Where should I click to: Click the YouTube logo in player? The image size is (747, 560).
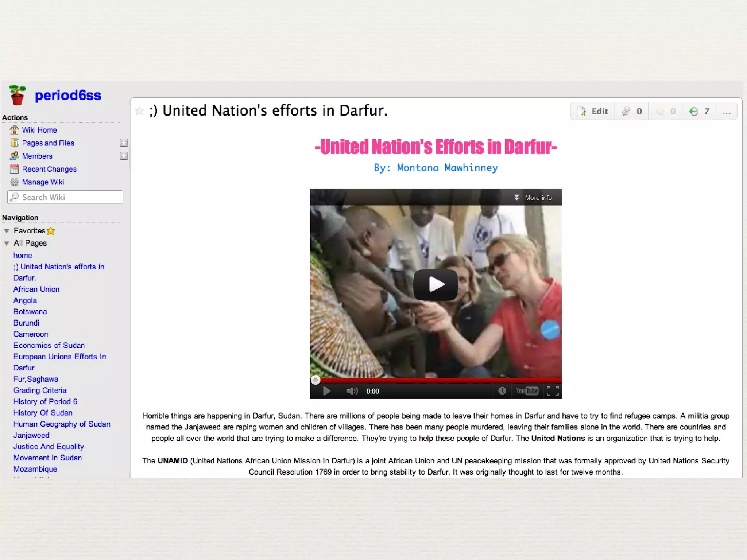point(527,391)
